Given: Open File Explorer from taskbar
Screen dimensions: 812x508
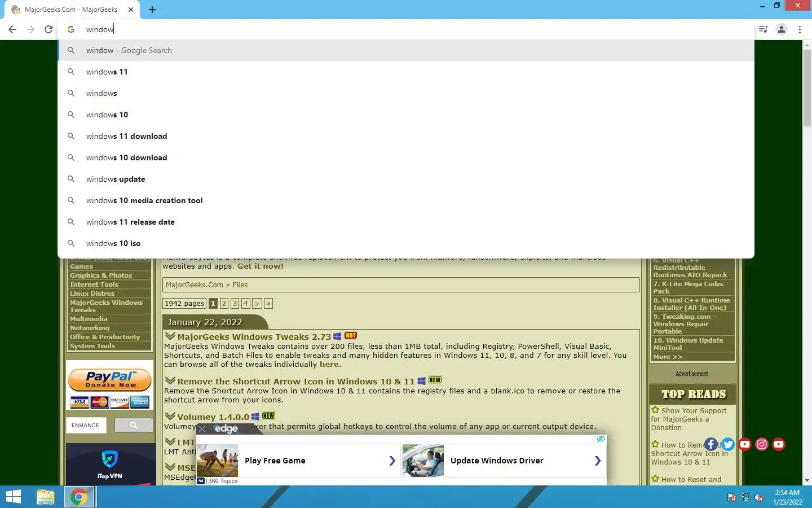Looking at the screenshot, I should (x=46, y=497).
